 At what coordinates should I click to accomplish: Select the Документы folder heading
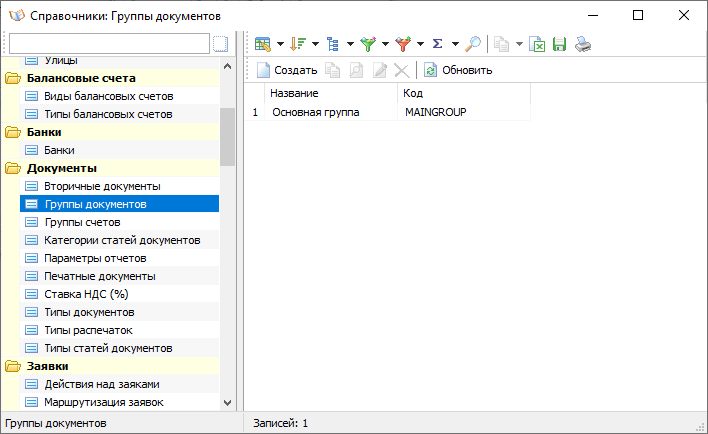(x=61, y=168)
